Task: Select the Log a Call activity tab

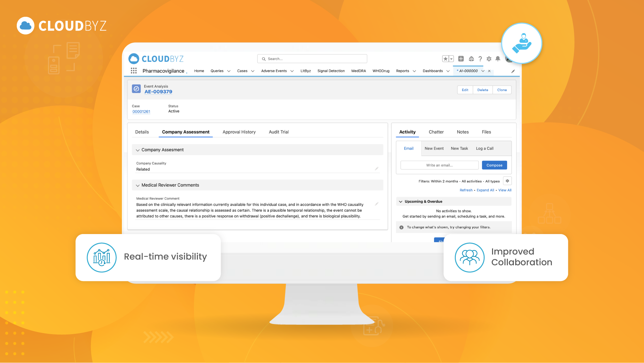Action: pyautogui.click(x=485, y=148)
